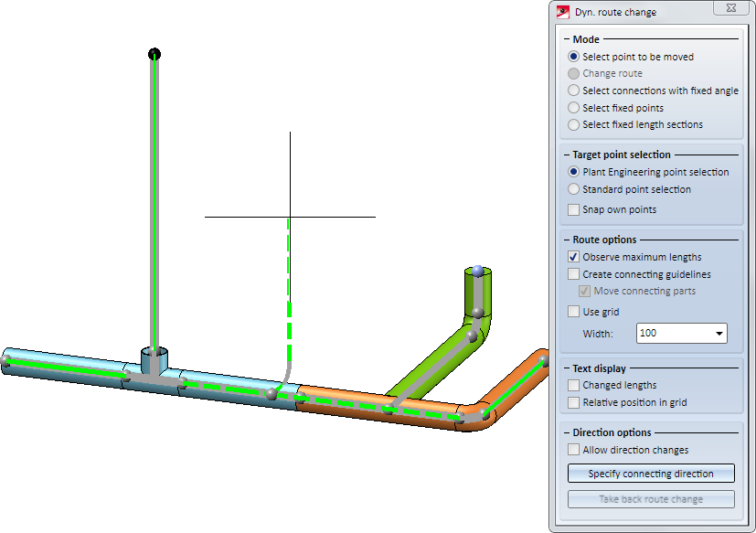Check 'Changed lengths' text display
Image resolution: width=756 pixels, height=533 pixels.
(x=573, y=386)
